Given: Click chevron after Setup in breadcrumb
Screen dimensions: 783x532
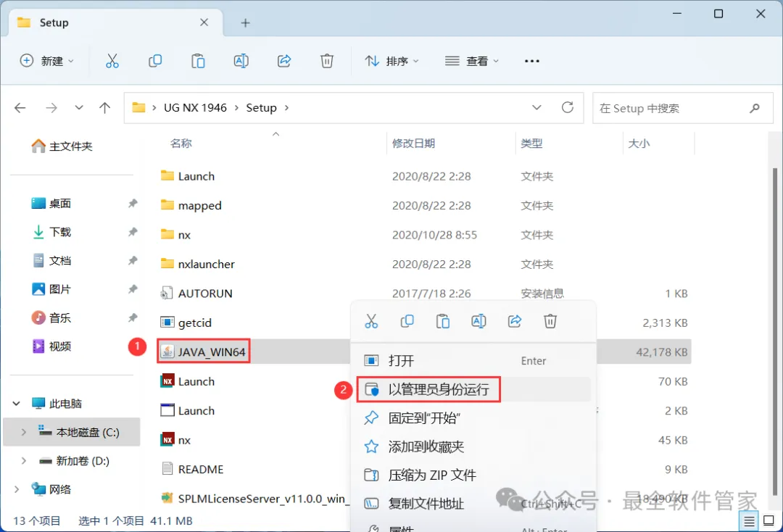Looking at the screenshot, I should [286, 108].
